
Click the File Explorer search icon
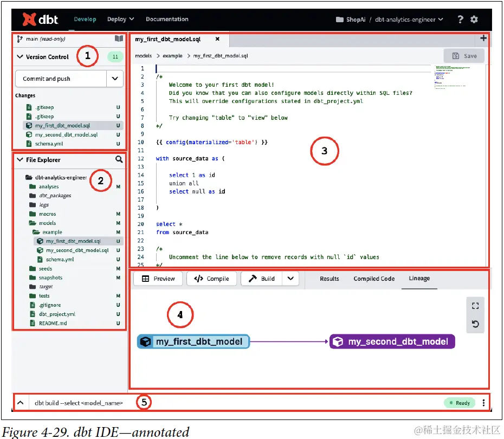click(119, 159)
